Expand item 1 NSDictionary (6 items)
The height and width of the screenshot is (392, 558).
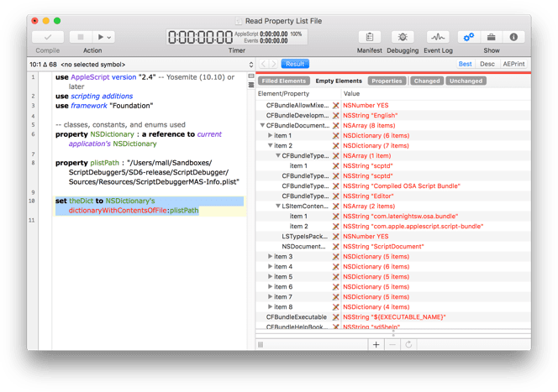pos(270,135)
